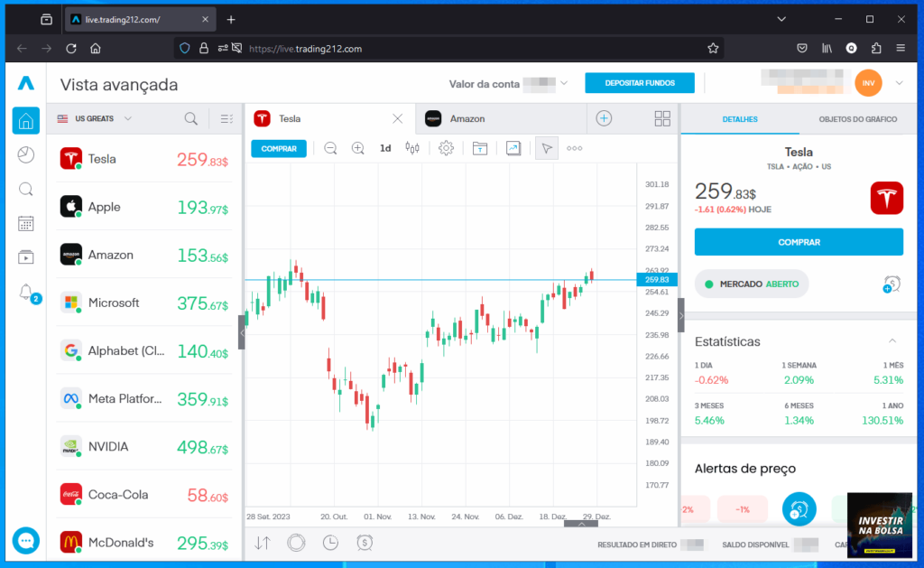Add a new chart tab
924x568 pixels.
click(604, 118)
